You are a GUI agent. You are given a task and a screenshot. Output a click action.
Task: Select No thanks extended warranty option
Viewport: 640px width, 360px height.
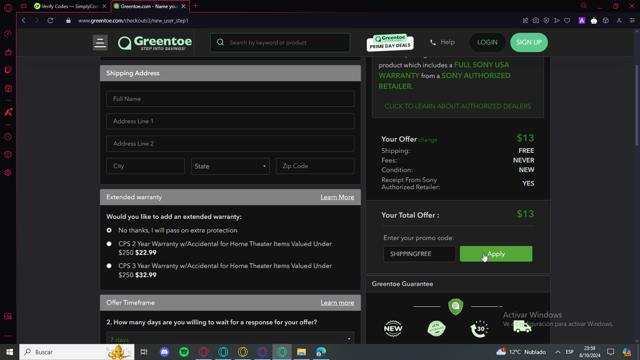tap(109, 230)
